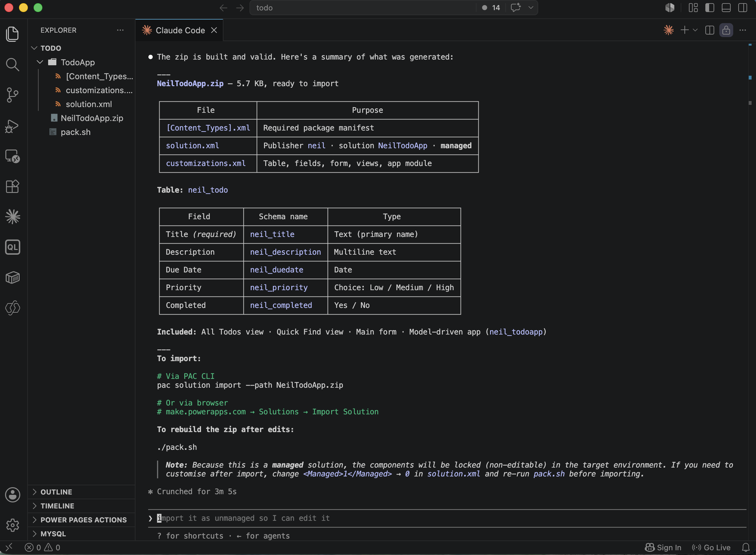This screenshot has height=555, width=756.
Task: Open [Content_Types] file in explorer
Action: pyautogui.click(x=94, y=76)
